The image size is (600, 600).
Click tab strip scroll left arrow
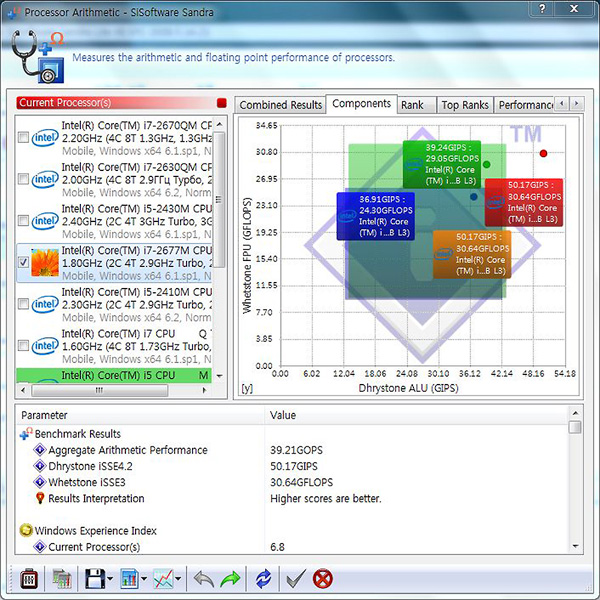coord(562,103)
